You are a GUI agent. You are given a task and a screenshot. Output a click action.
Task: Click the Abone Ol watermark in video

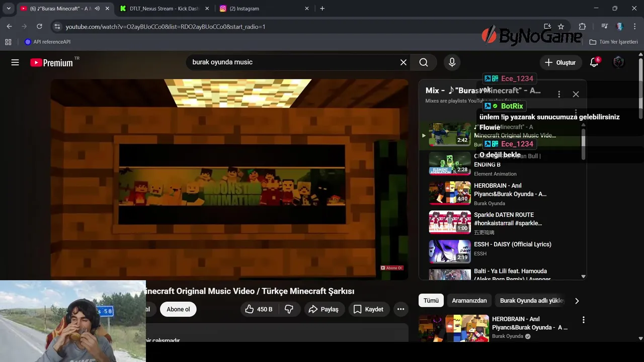point(392,268)
